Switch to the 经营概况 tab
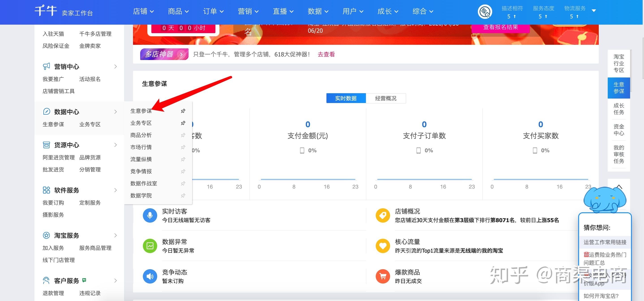644x301 pixels. click(x=386, y=98)
